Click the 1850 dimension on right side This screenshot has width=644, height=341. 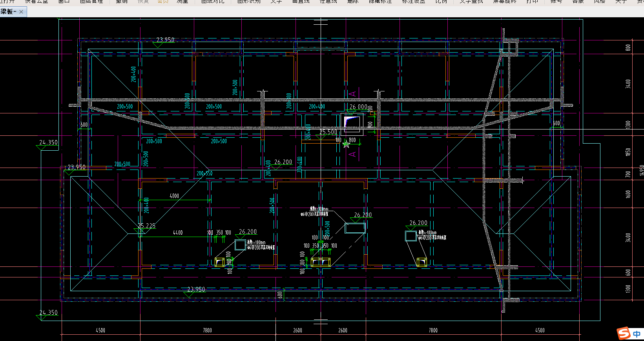(628, 152)
